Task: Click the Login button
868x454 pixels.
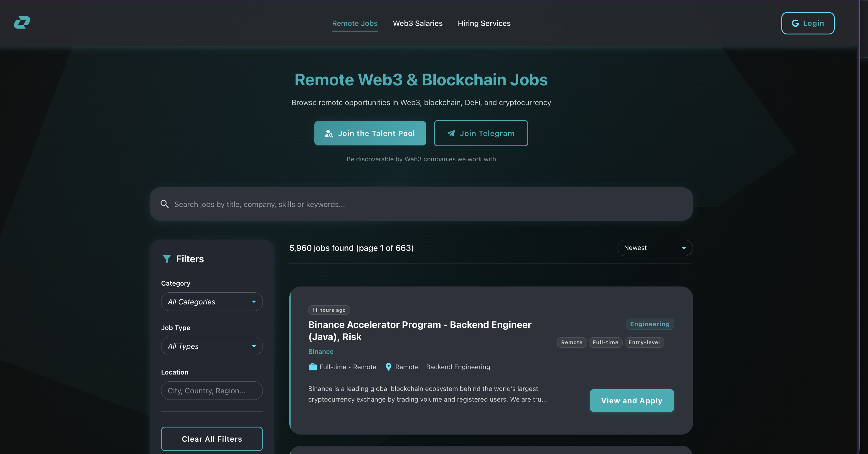Action: (808, 23)
